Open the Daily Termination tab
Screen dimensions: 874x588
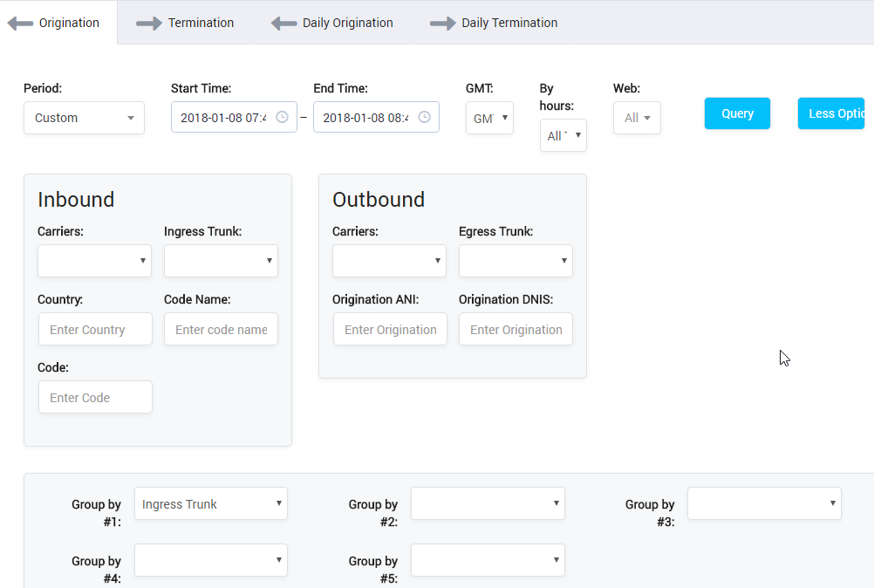tap(509, 24)
